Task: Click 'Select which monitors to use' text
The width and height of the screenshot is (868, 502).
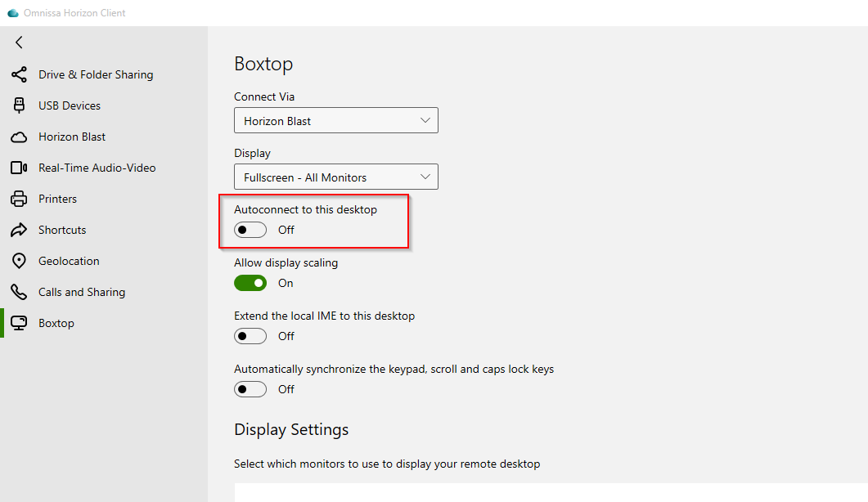Action: click(387, 464)
